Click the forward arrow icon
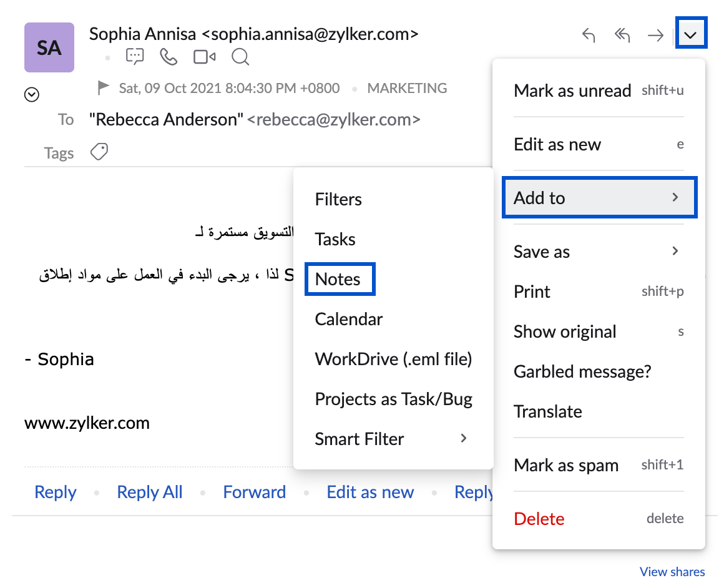Screen dimensions: 719x588 point(655,35)
